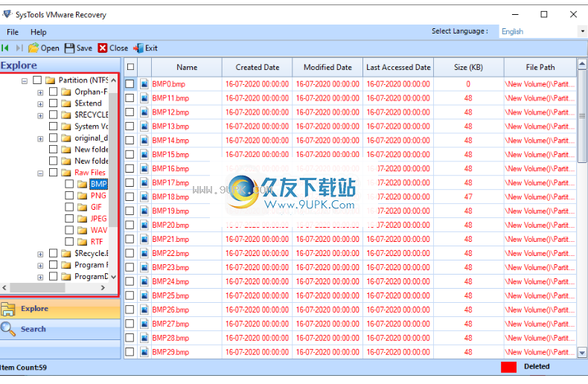Open the File menu

13,32
